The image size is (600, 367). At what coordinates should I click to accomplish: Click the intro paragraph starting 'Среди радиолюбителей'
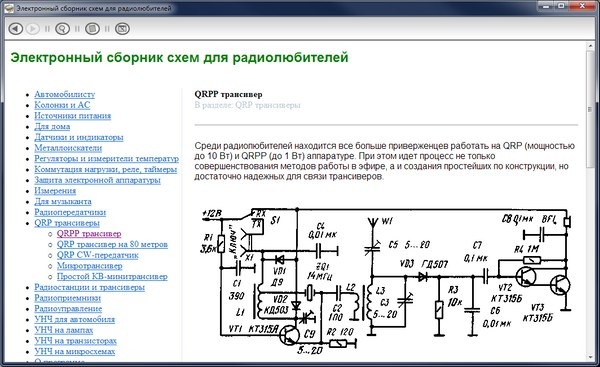coord(385,161)
